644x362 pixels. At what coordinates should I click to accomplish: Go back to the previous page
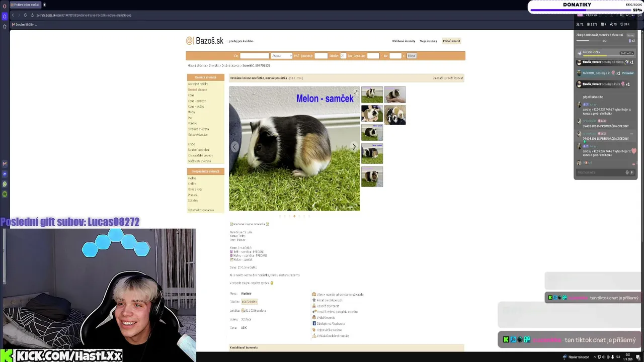[x=13, y=15]
